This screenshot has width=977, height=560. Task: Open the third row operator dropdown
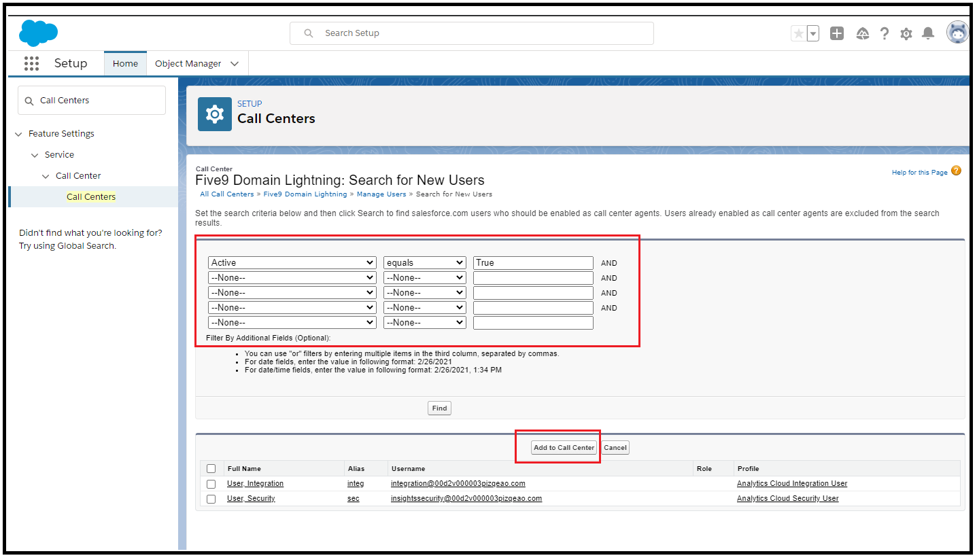pos(425,292)
